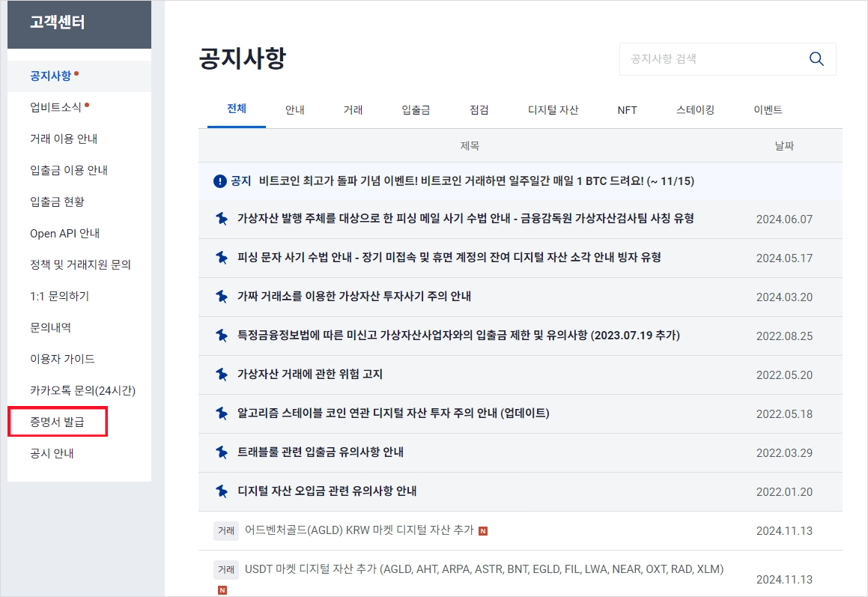Open 트래블룰 관련 입출금 유의사항 안내
This screenshot has height=597, width=868.
click(321, 452)
